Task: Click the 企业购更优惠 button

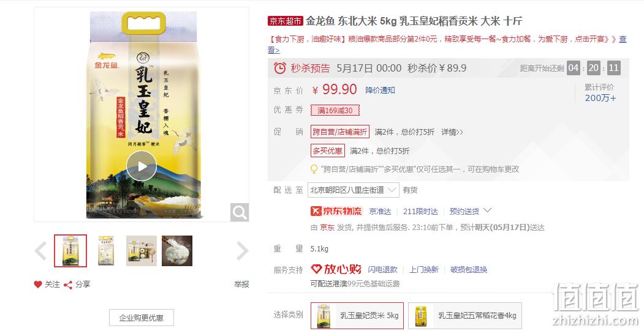Action: pos(142,318)
